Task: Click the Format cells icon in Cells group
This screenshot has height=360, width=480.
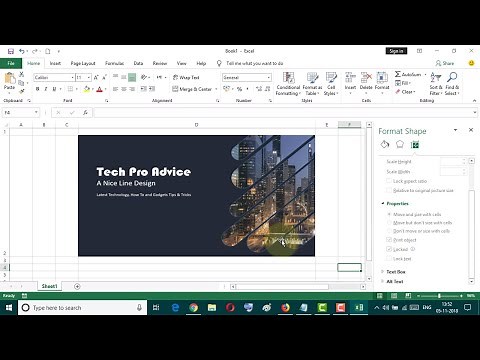Action: (382, 78)
